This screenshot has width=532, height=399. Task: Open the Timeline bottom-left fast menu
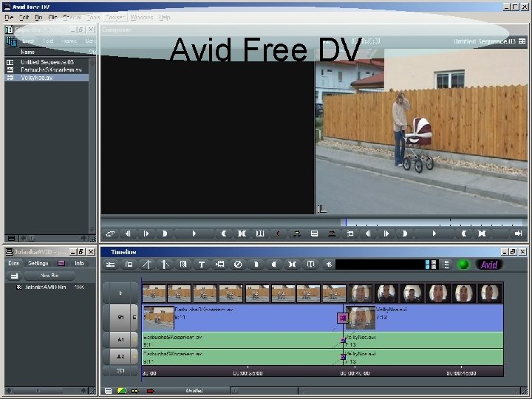pos(108,391)
